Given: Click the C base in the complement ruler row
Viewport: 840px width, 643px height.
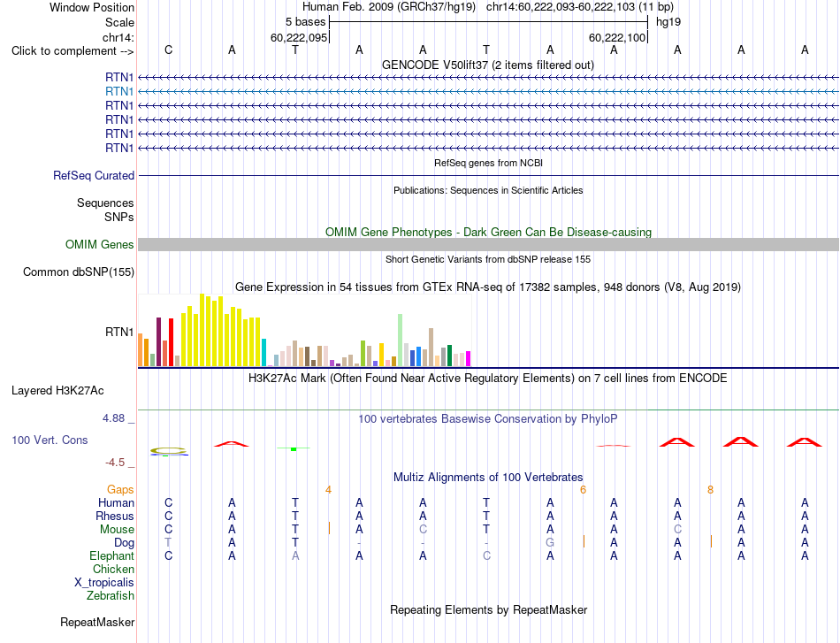Looking at the screenshot, I should (x=168, y=50).
